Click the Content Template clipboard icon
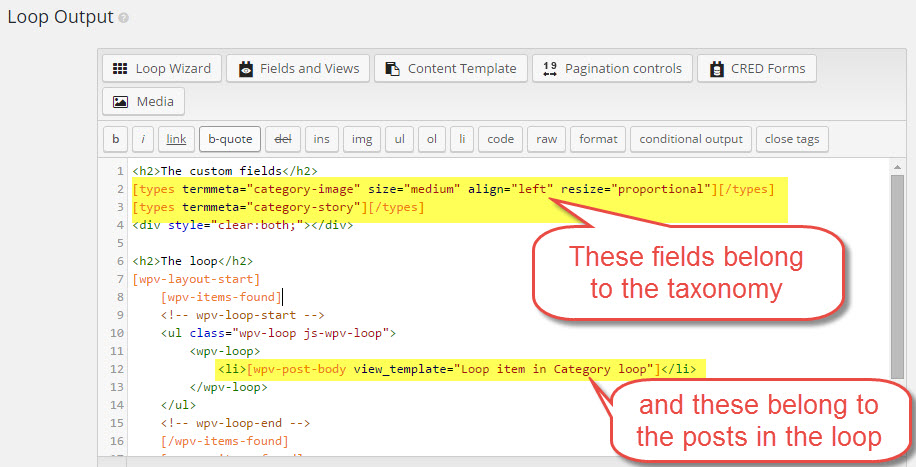Screen dimensions: 916x467 click(393, 69)
